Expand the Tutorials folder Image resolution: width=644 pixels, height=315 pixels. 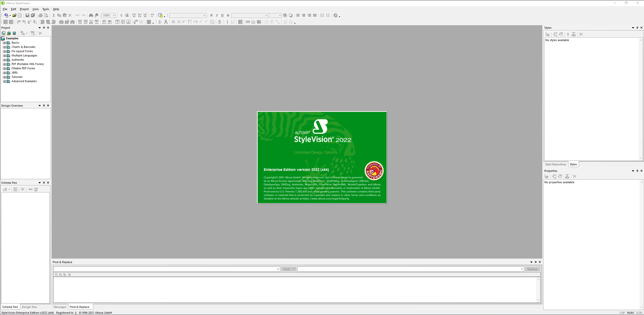5,77
